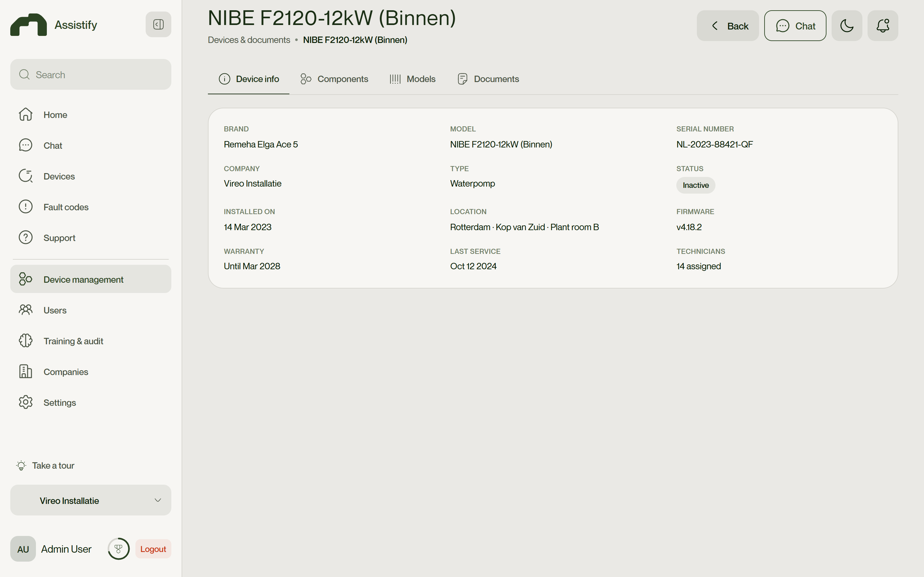Image resolution: width=924 pixels, height=577 pixels.
Task: Focus the Search input field
Action: (x=90, y=74)
